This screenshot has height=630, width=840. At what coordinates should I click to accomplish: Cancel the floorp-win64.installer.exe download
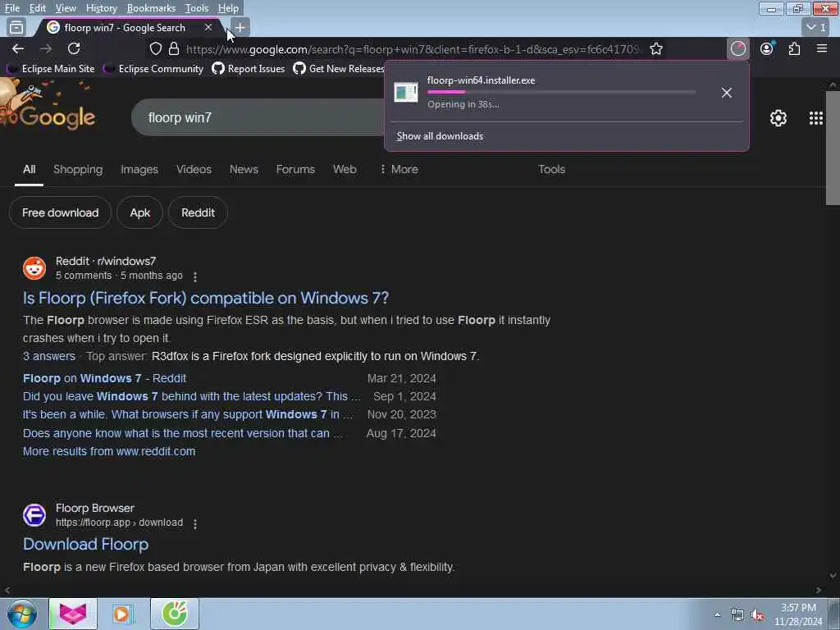[727, 93]
